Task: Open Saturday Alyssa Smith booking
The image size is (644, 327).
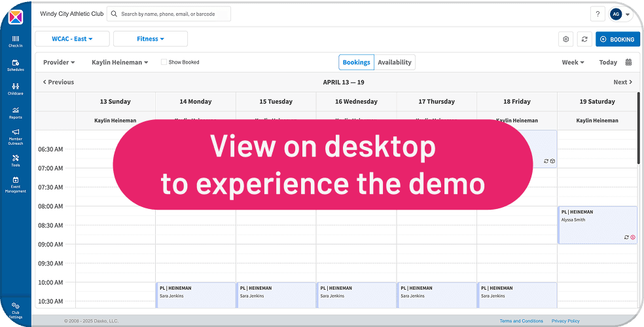Action: pos(598,225)
